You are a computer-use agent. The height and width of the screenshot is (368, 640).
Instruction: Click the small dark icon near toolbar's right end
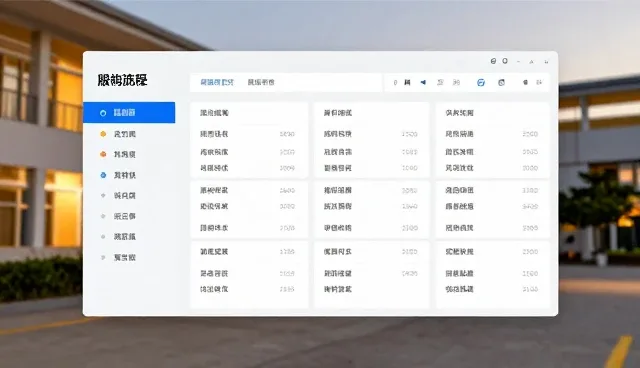coord(525,82)
